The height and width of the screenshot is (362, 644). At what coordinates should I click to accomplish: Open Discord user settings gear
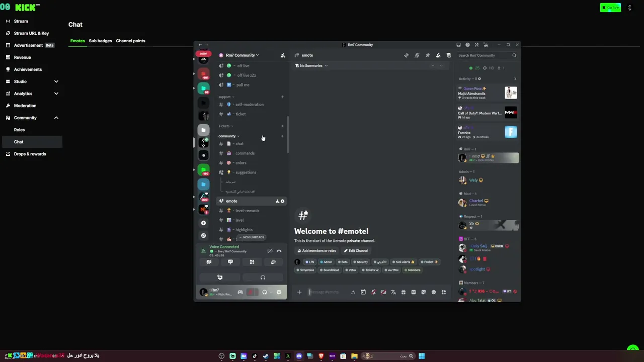click(279, 293)
